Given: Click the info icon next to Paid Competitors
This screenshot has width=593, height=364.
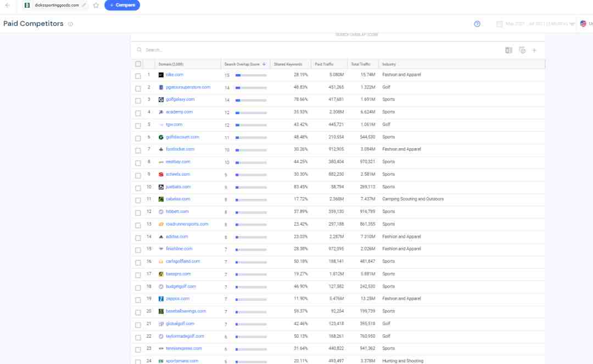Looking at the screenshot, I should coord(70,24).
